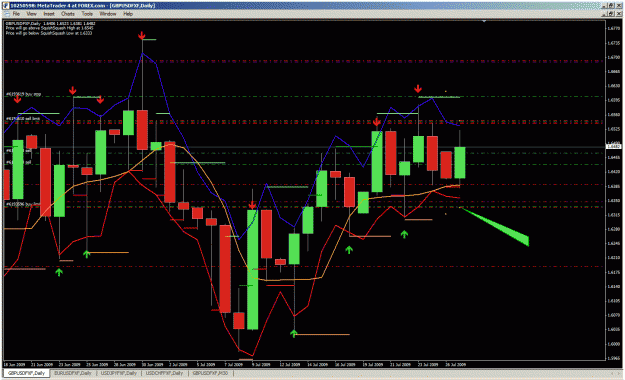Minimize the MetaTrader main window
The image size is (625, 380).
[x=605, y=6]
